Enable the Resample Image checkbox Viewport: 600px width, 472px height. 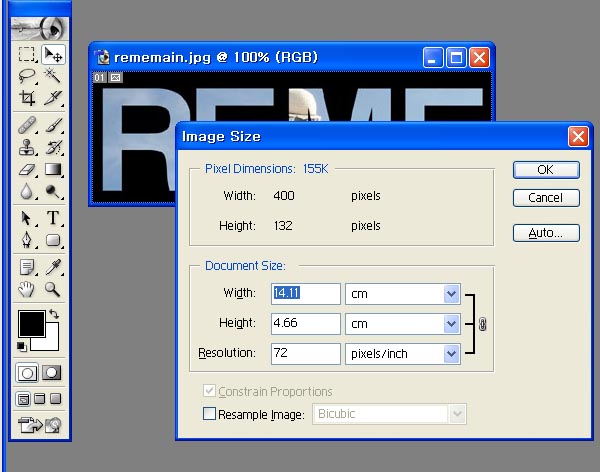(x=209, y=413)
